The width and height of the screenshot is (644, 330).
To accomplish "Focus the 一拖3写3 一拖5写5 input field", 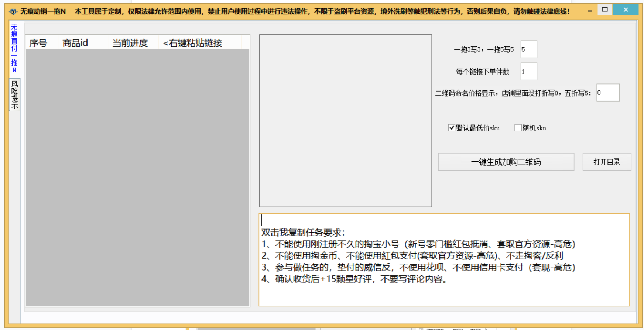I will click(529, 49).
